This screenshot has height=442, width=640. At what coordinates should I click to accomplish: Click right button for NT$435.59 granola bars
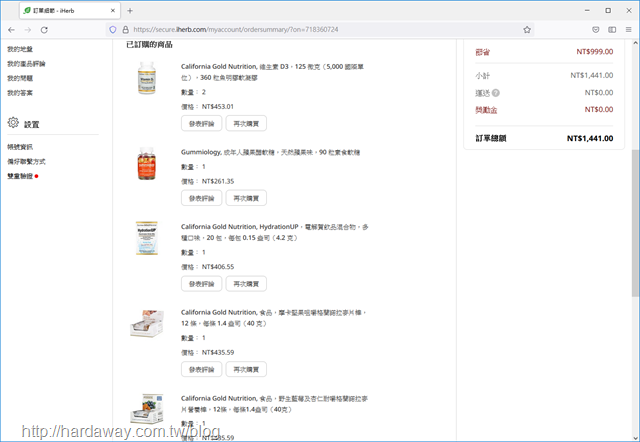[246, 369]
